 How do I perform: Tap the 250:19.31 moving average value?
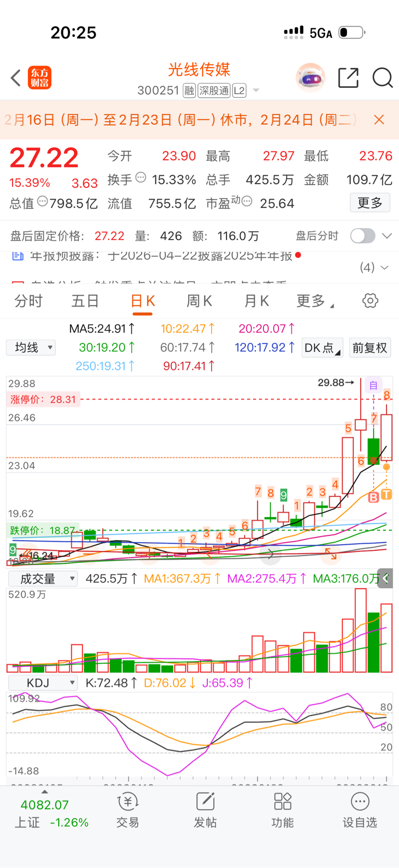[x=105, y=366]
